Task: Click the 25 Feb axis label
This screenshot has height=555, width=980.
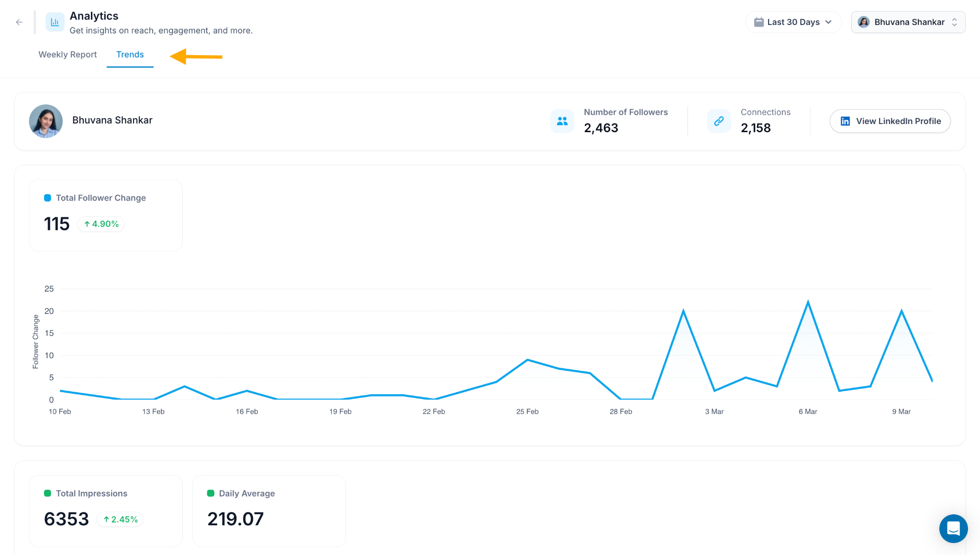Action: click(x=527, y=411)
